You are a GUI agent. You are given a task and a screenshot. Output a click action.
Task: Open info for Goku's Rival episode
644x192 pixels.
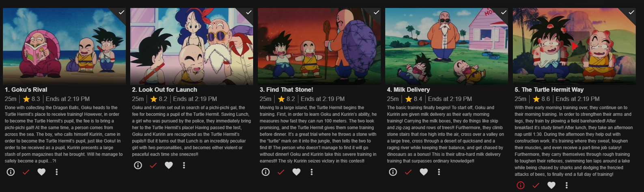click(11, 172)
